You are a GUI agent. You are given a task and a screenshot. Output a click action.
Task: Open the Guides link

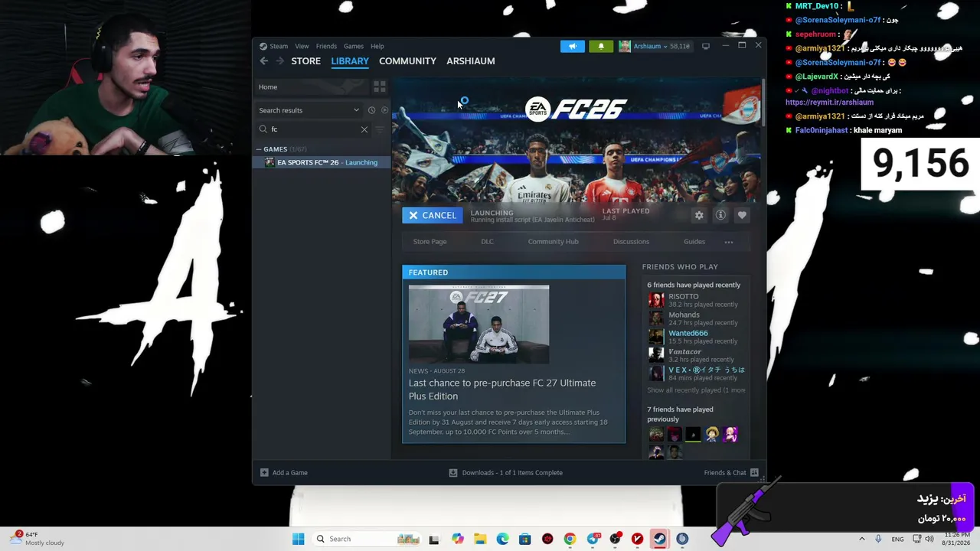pyautogui.click(x=694, y=242)
